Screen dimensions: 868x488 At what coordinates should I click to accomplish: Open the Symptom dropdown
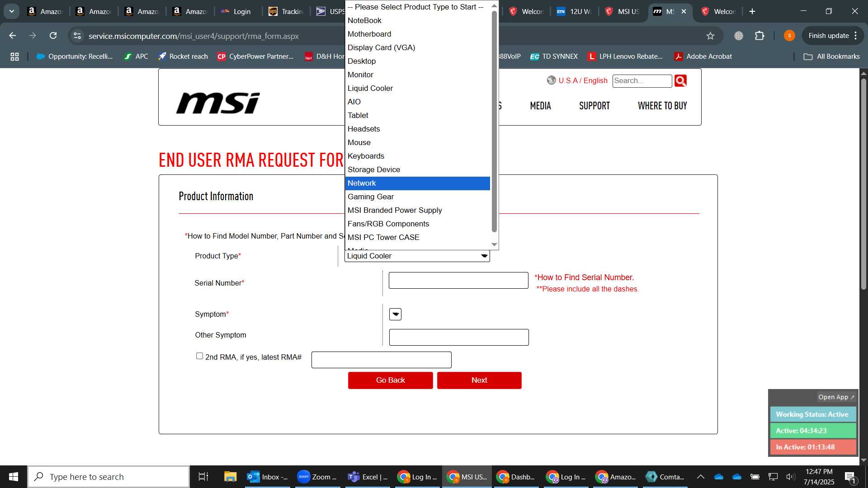tap(395, 314)
